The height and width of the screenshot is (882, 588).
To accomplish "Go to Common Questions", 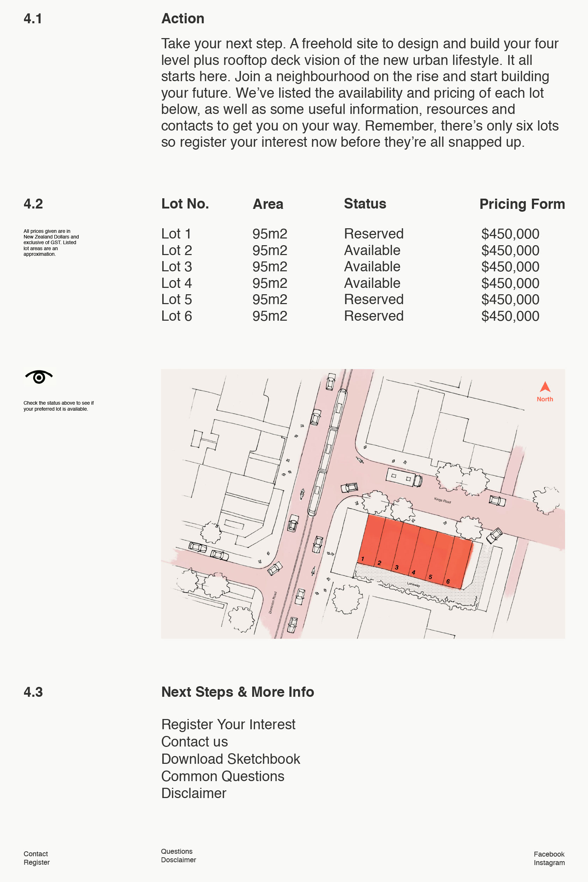I will 222,776.
